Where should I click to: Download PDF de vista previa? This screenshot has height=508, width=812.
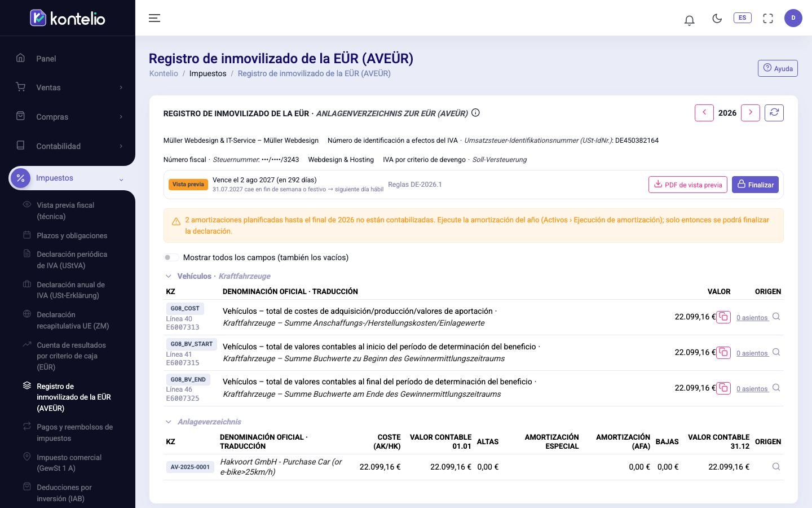pyautogui.click(x=688, y=185)
